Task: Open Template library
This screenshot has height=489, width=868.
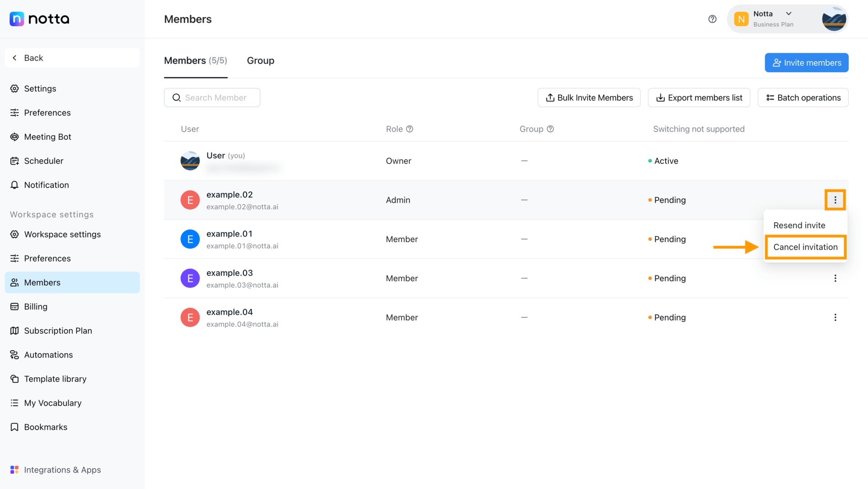Action: point(72,379)
